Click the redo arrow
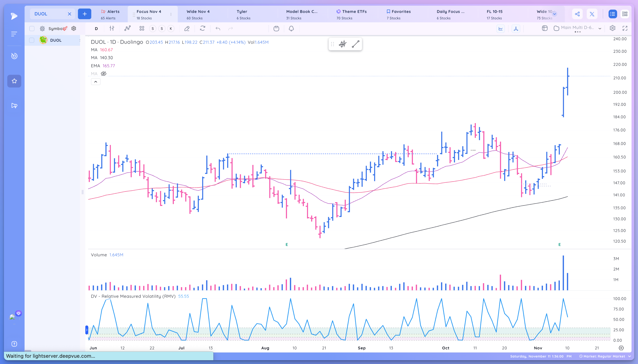This screenshot has height=364, width=638. 231,28
